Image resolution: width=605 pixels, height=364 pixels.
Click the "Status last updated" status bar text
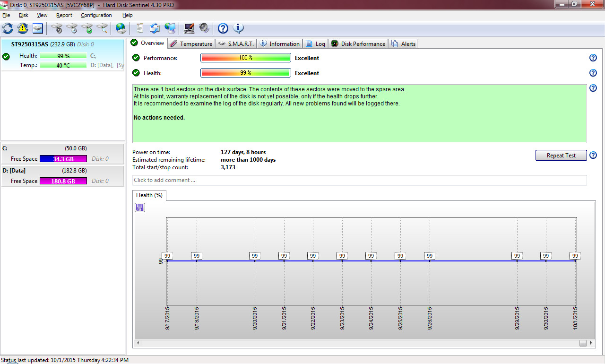coord(65,360)
